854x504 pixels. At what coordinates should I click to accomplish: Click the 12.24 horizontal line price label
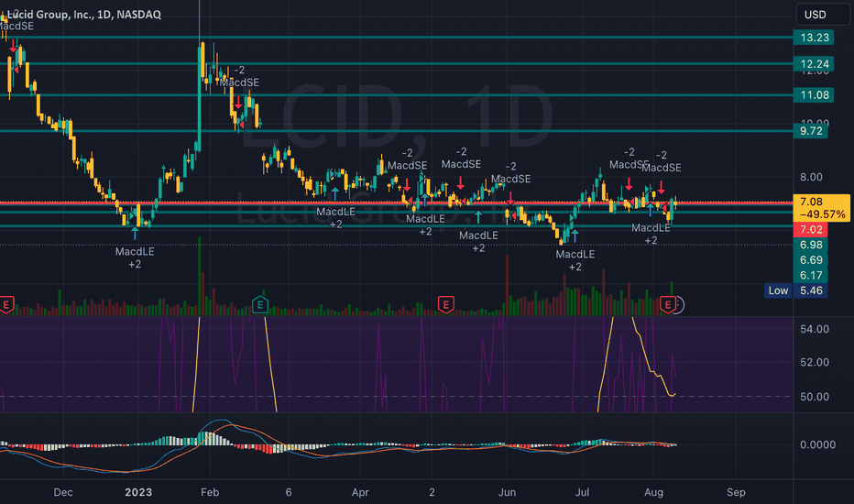pyautogui.click(x=815, y=64)
